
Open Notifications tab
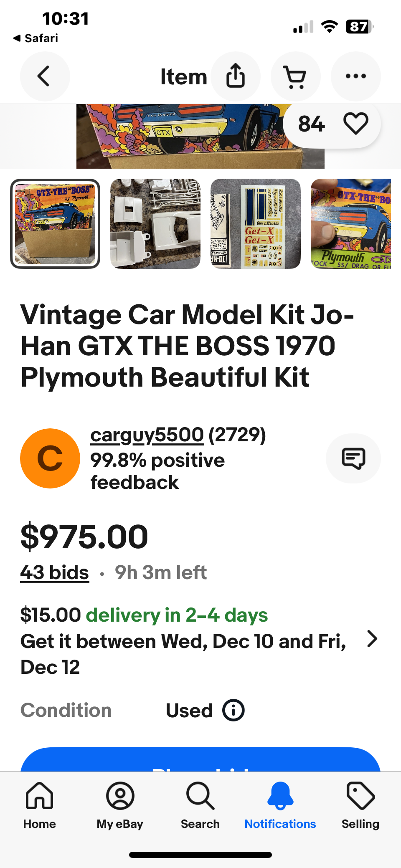(x=280, y=805)
